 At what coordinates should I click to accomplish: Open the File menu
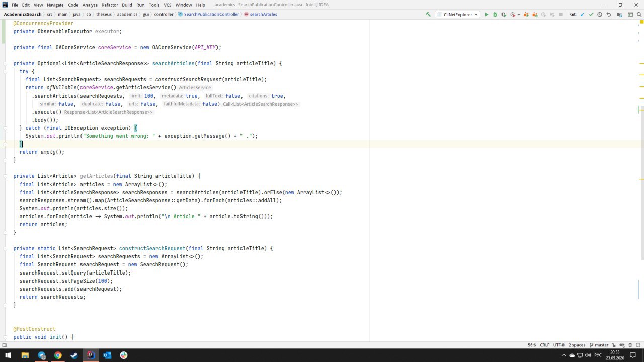coord(15,5)
